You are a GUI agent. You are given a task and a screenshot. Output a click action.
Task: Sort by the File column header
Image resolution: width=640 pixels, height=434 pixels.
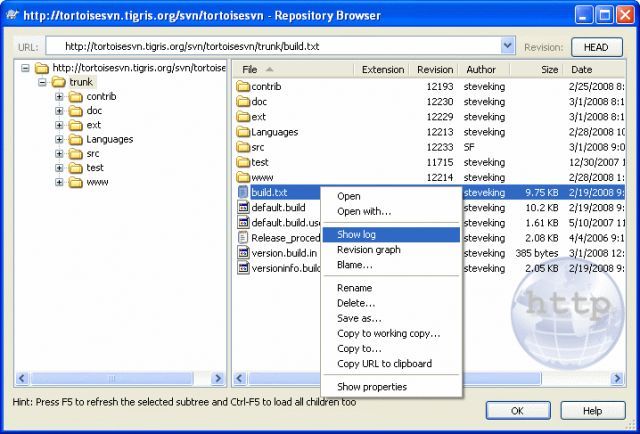pos(293,70)
